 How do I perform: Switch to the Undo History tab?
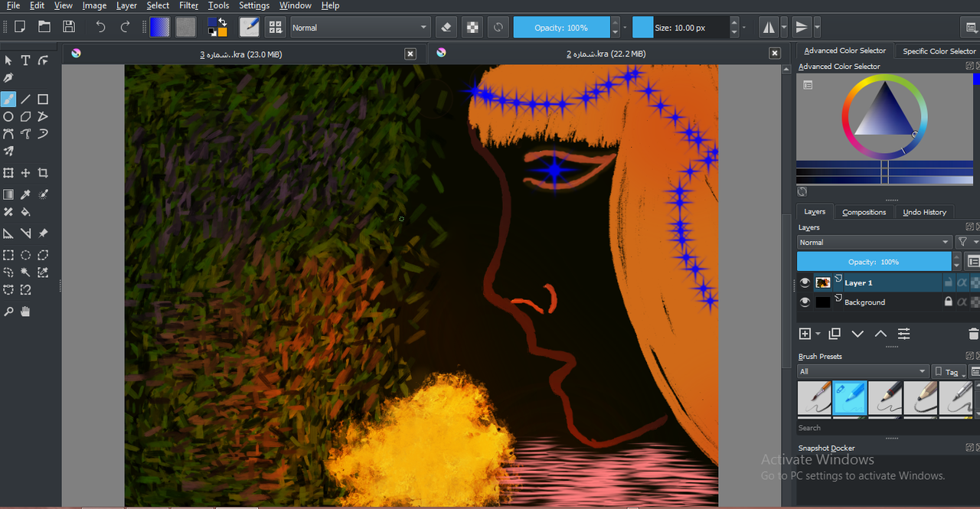coord(924,212)
